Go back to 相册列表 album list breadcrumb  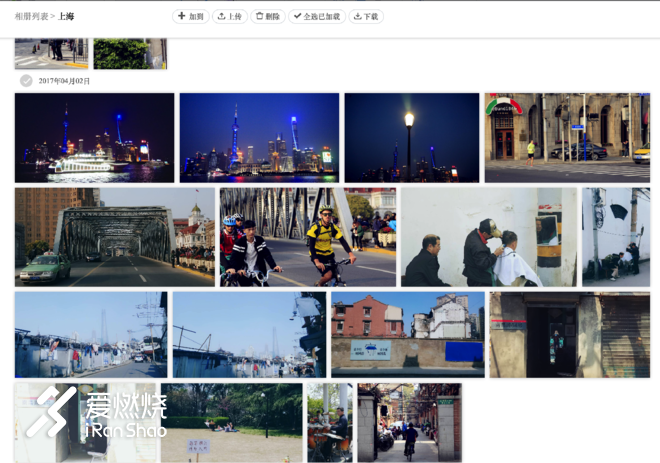[31, 16]
